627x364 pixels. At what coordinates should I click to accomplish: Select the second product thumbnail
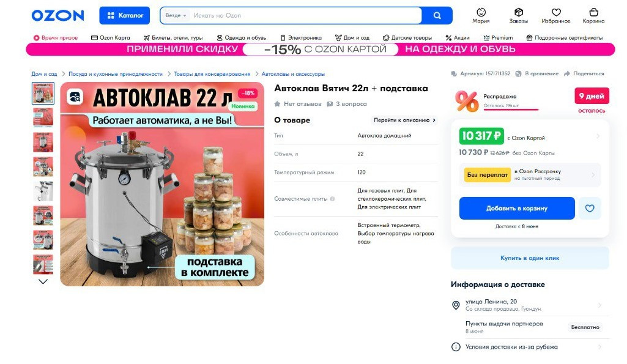coord(43,117)
